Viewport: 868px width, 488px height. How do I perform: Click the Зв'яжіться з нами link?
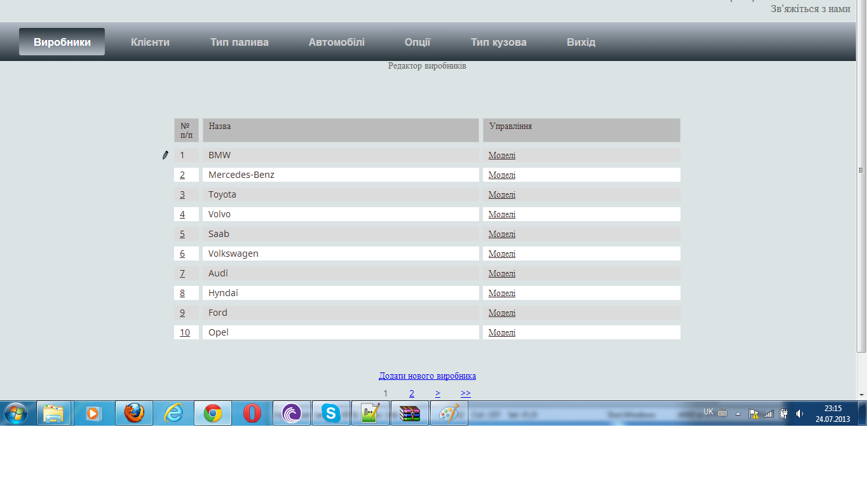pyautogui.click(x=810, y=9)
